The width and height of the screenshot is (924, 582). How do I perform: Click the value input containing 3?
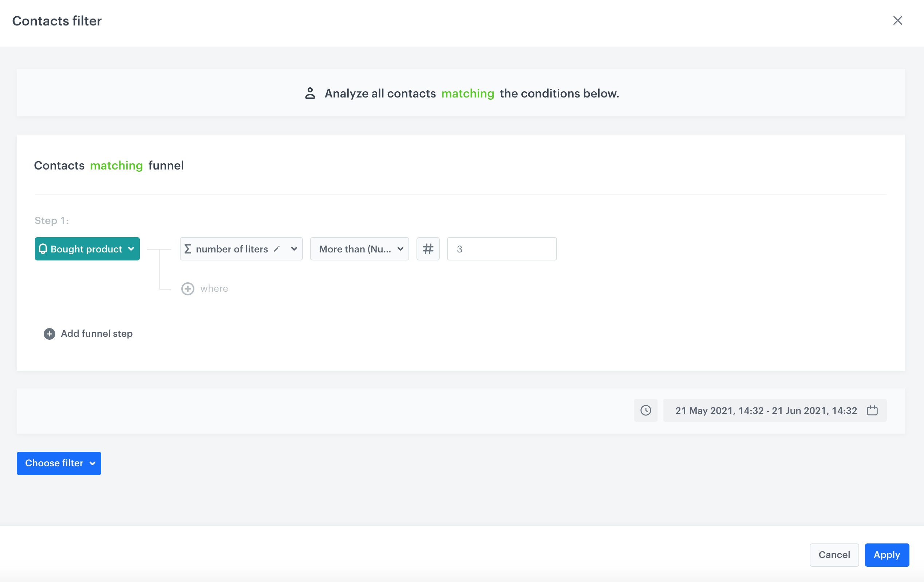click(502, 249)
